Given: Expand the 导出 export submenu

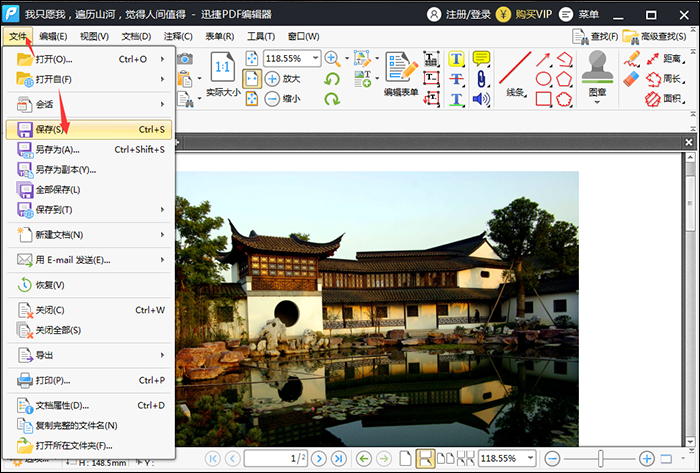Looking at the screenshot, I should pos(90,355).
